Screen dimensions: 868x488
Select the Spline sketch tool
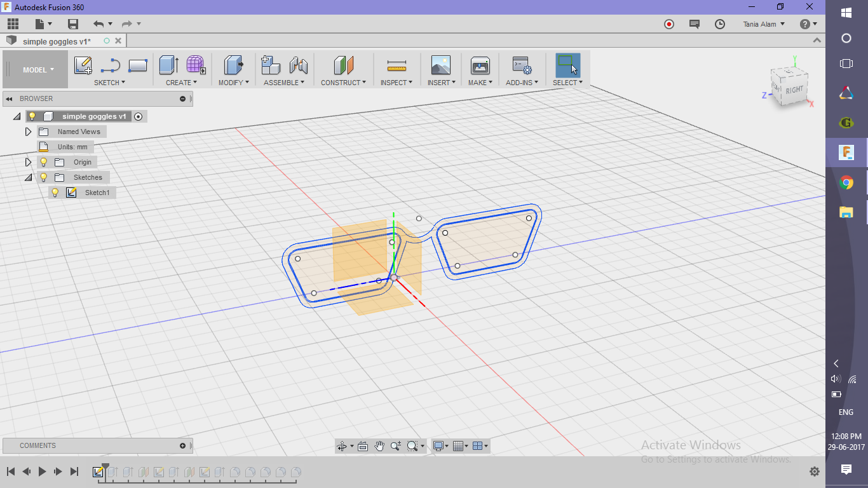tap(111, 65)
